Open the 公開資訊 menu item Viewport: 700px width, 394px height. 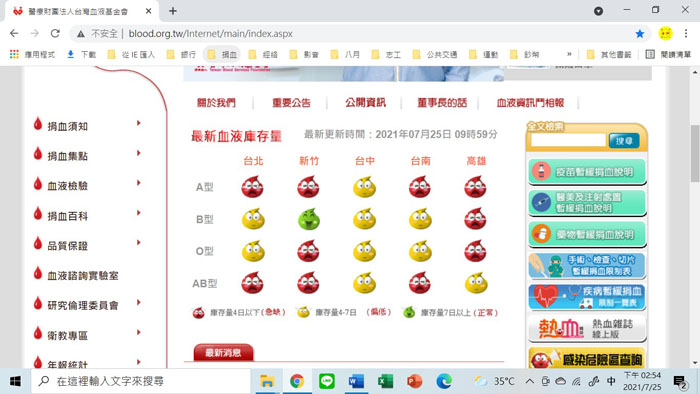pyautogui.click(x=365, y=103)
